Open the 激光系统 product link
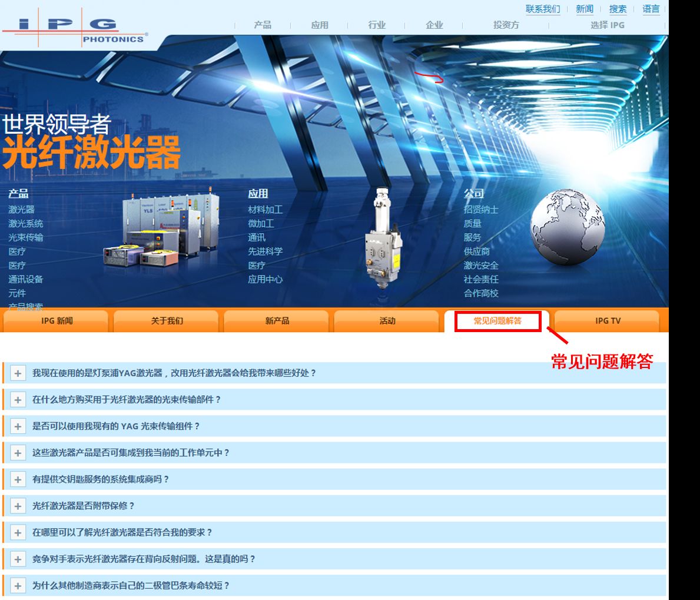This screenshot has height=600, width=700. point(25,223)
